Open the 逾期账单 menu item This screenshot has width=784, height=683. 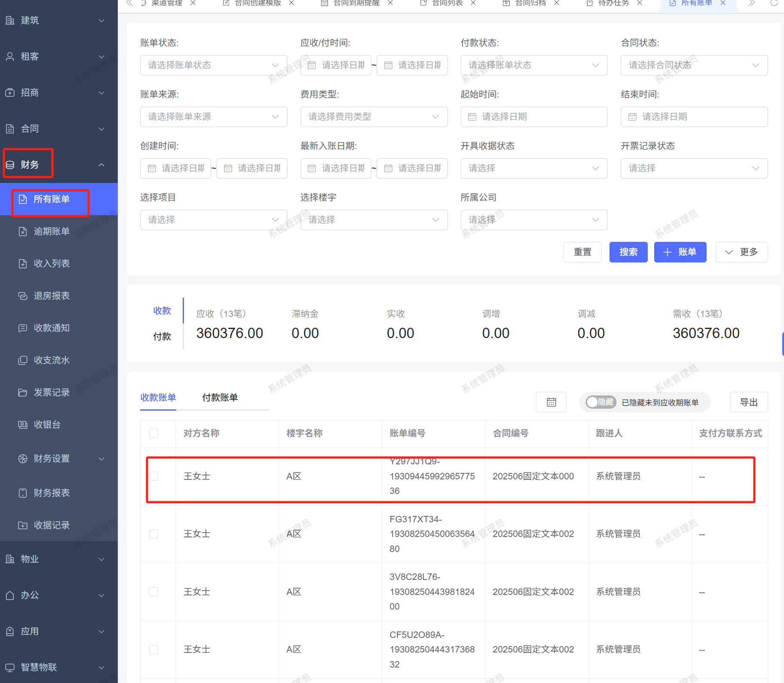[52, 231]
